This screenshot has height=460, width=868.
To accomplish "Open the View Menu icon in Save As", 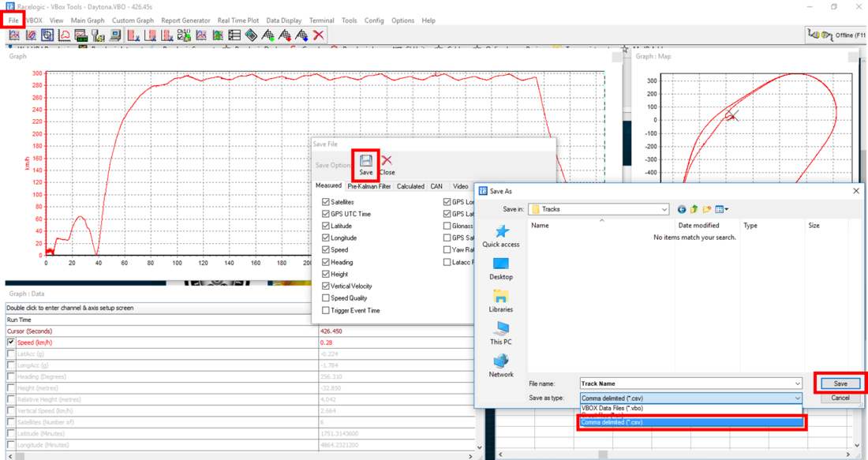I will [x=721, y=209].
